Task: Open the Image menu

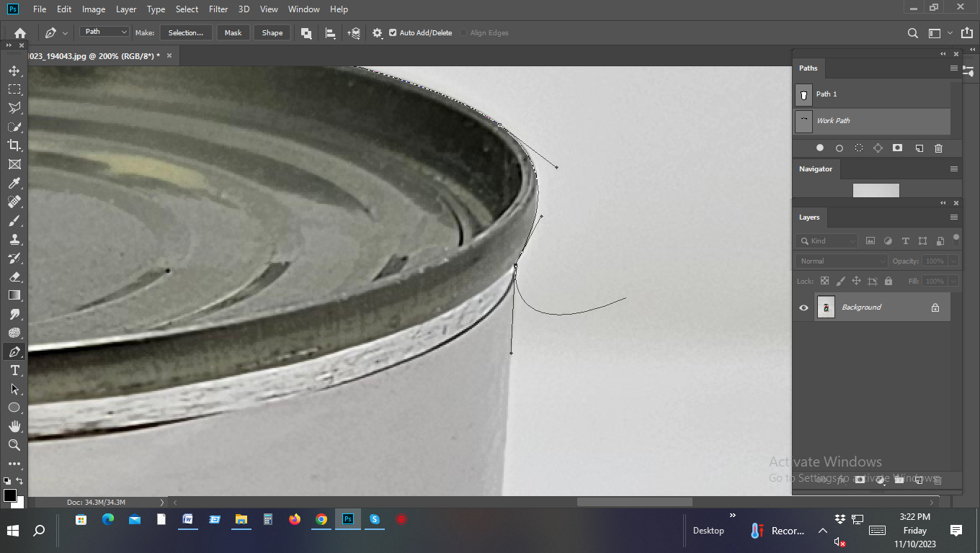Action: [x=94, y=9]
